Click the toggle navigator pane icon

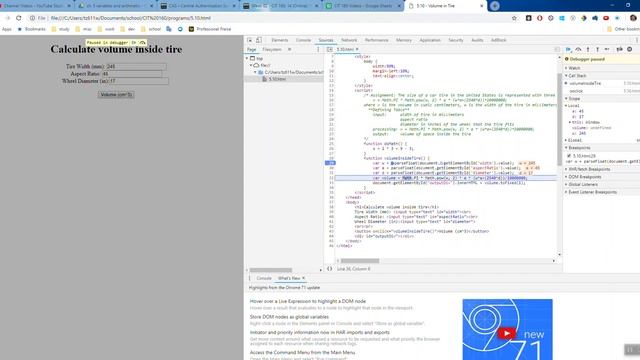coord(329,49)
